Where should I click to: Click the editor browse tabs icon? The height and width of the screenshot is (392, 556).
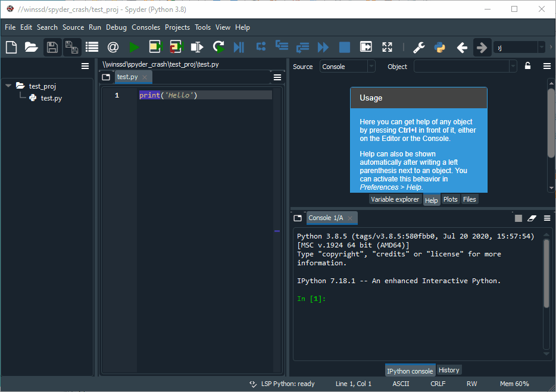point(106,77)
